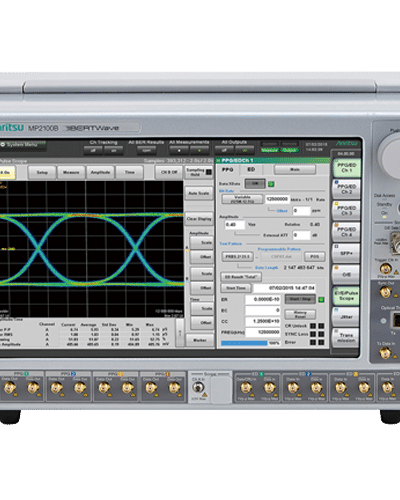Screen dimensions: 400x500
Task: Open the SFP+ module button
Action: pos(346,253)
